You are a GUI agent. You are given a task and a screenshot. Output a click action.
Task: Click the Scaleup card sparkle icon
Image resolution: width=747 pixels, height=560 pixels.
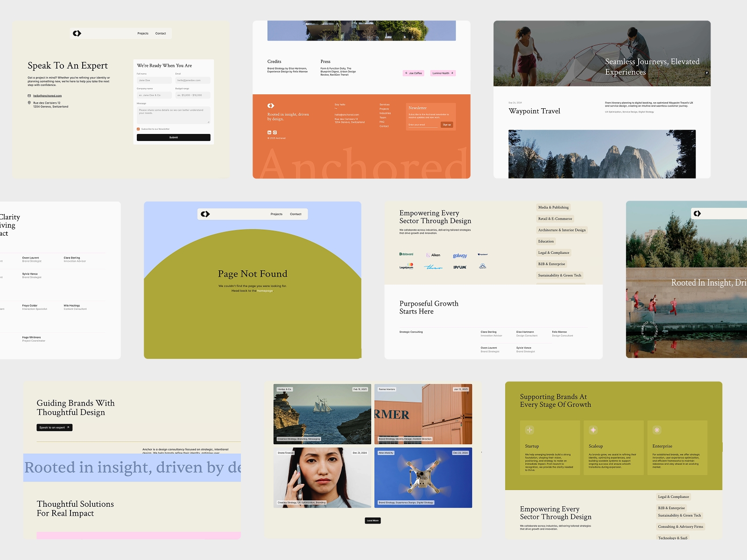point(593,430)
